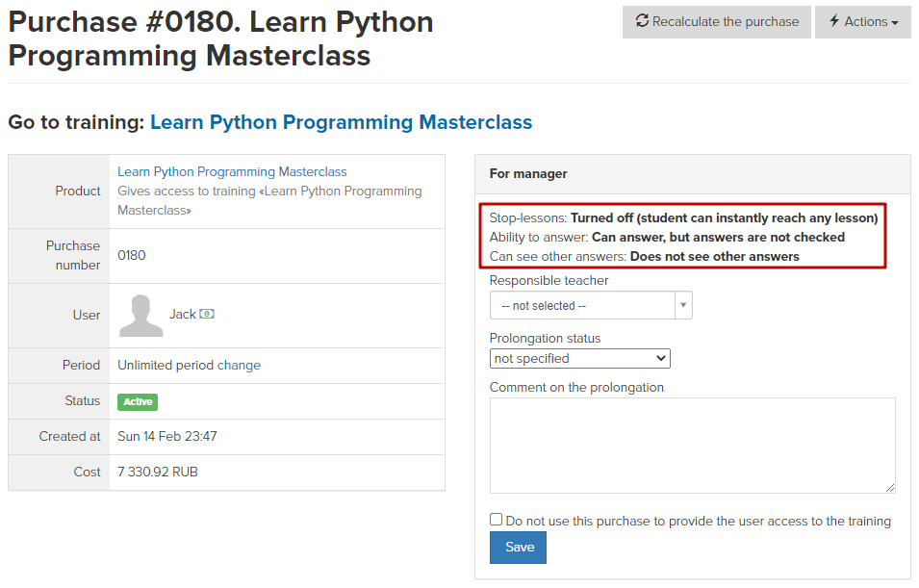This screenshot has width=919, height=588.
Task: Click the 'Responsible teacher' field label
Action: [549, 281]
